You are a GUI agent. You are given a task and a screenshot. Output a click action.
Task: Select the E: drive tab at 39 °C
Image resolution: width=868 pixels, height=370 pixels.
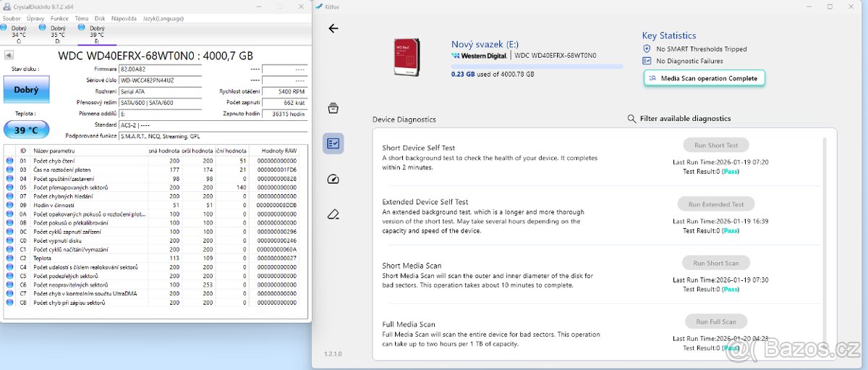(x=95, y=34)
